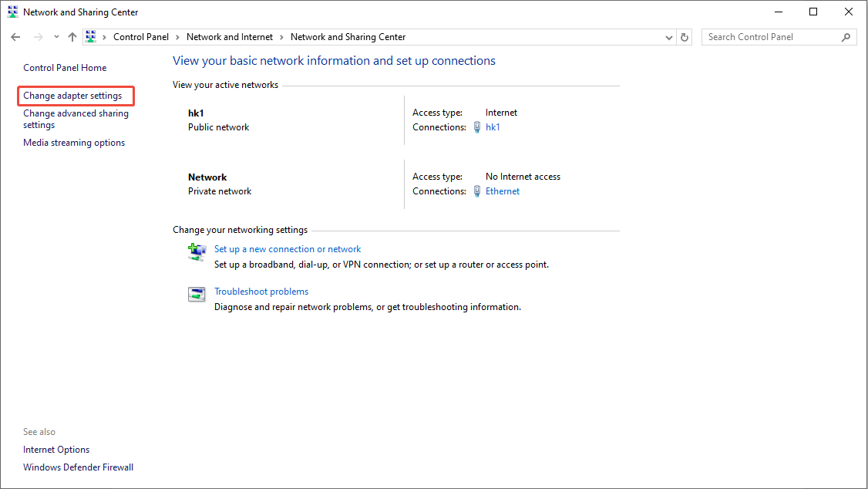Screen dimensions: 868x489
Task: Go to Control Panel Home
Action: (64, 67)
